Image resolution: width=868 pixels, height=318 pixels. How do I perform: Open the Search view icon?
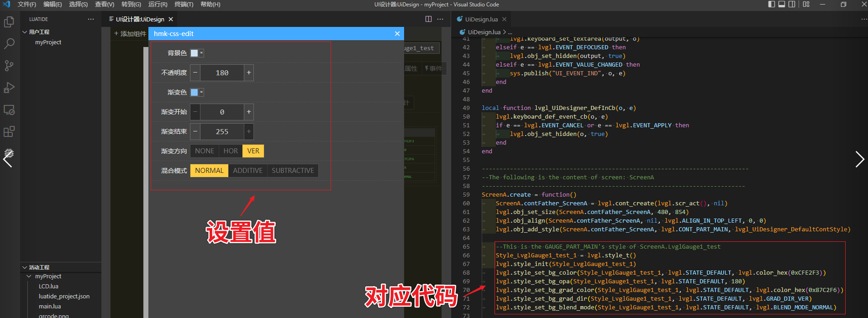[x=9, y=44]
